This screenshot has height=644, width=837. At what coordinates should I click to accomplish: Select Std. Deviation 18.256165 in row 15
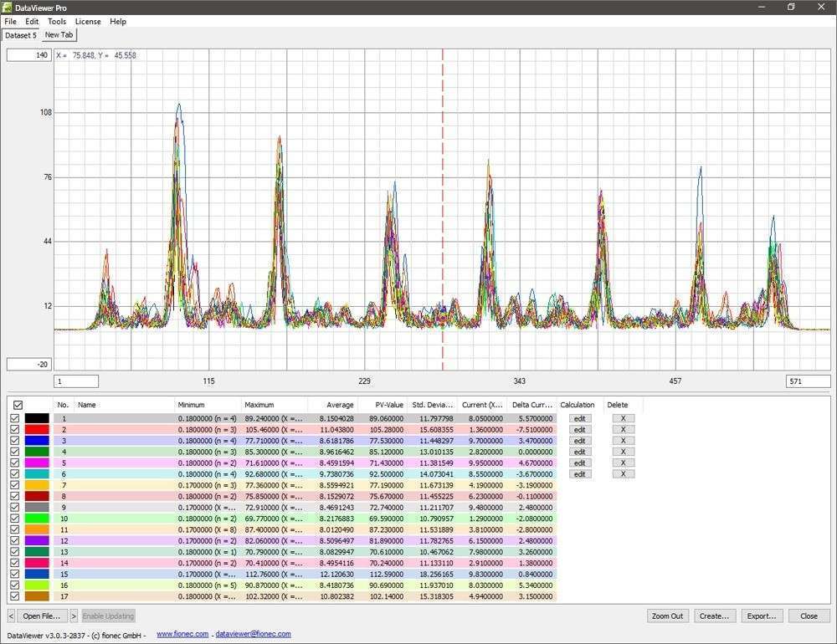(436, 574)
